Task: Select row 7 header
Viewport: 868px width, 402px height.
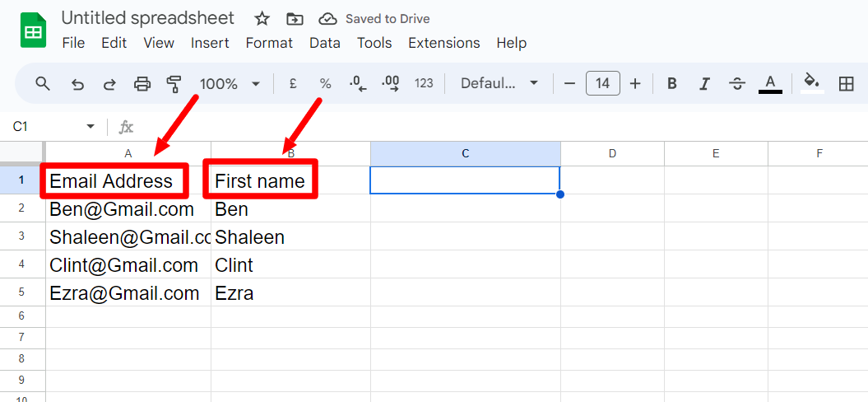Action: pyautogui.click(x=22, y=338)
